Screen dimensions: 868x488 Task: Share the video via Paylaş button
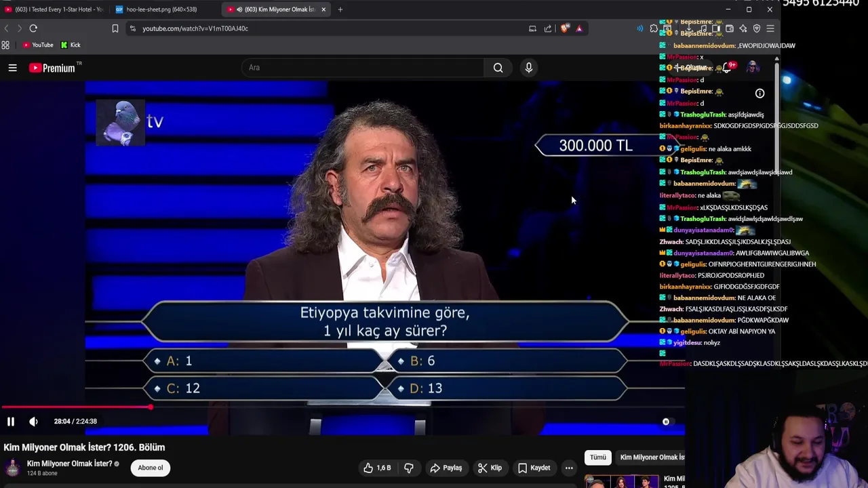pyautogui.click(x=446, y=468)
